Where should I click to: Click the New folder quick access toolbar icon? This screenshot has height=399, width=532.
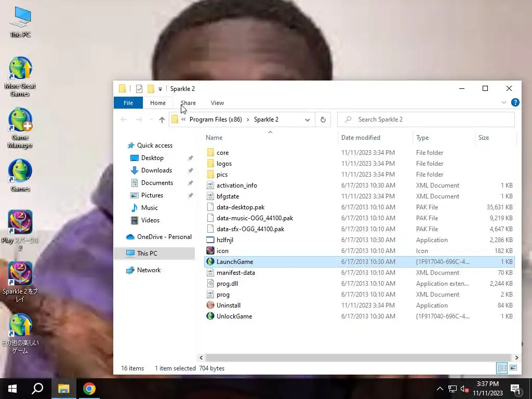pos(151,89)
